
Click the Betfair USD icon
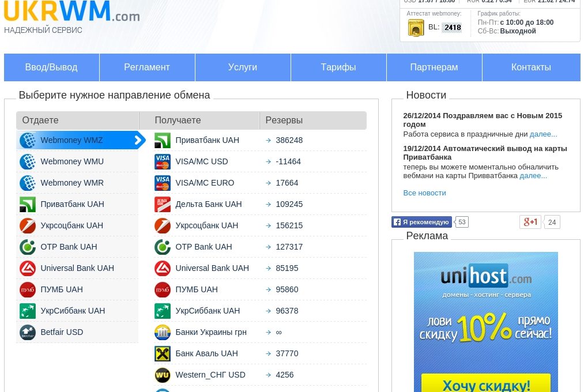(28, 332)
